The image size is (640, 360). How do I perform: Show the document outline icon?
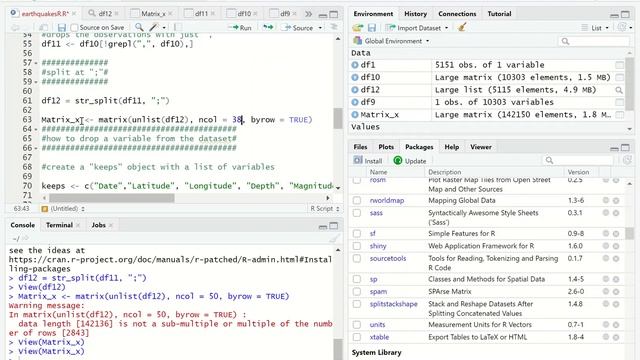coord(333,27)
